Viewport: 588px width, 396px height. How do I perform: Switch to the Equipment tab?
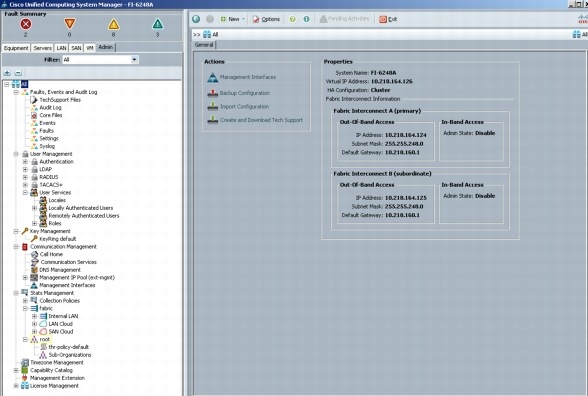(x=16, y=48)
